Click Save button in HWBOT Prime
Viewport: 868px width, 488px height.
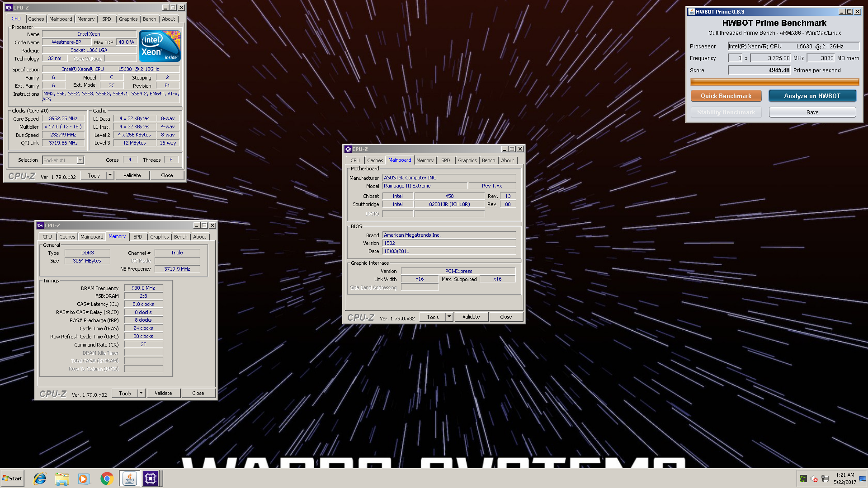[x=812, y=112]
